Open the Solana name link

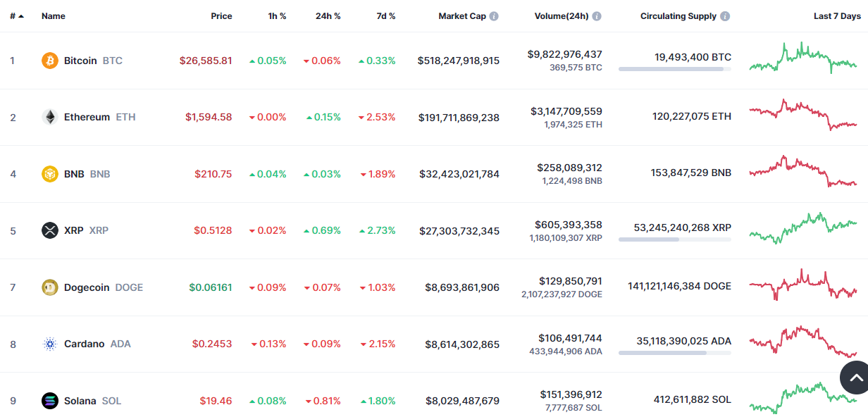pyautogui.click(x=80, y=401)
